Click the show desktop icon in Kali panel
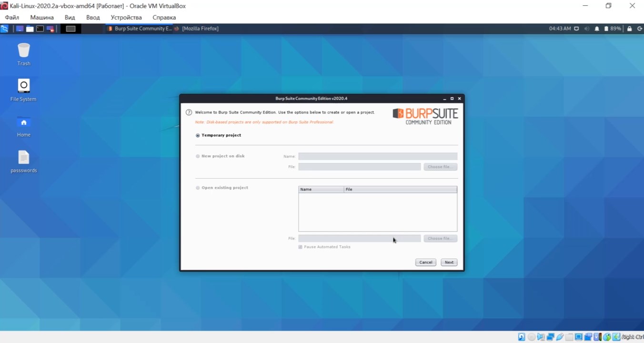644x343 pixels. point(20,29)
